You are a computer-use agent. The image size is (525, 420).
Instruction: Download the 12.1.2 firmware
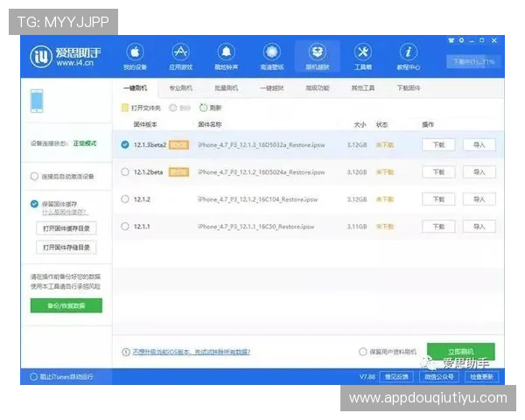pos(438,199)
